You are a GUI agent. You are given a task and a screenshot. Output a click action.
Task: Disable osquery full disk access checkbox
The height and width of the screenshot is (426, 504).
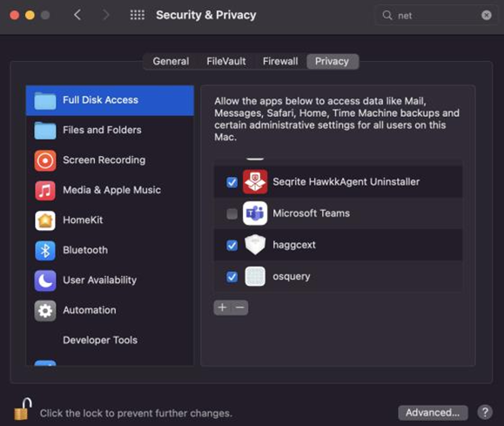click(232, 277)
